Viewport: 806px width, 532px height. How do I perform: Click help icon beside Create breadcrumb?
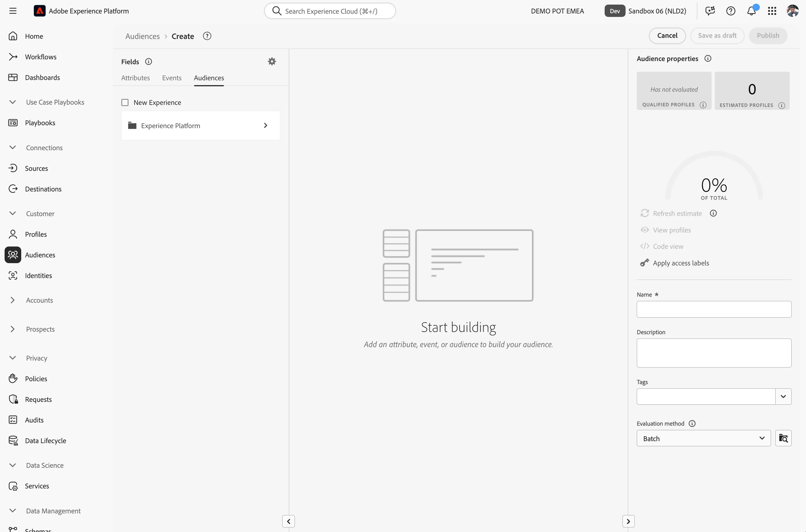[207, 36]
